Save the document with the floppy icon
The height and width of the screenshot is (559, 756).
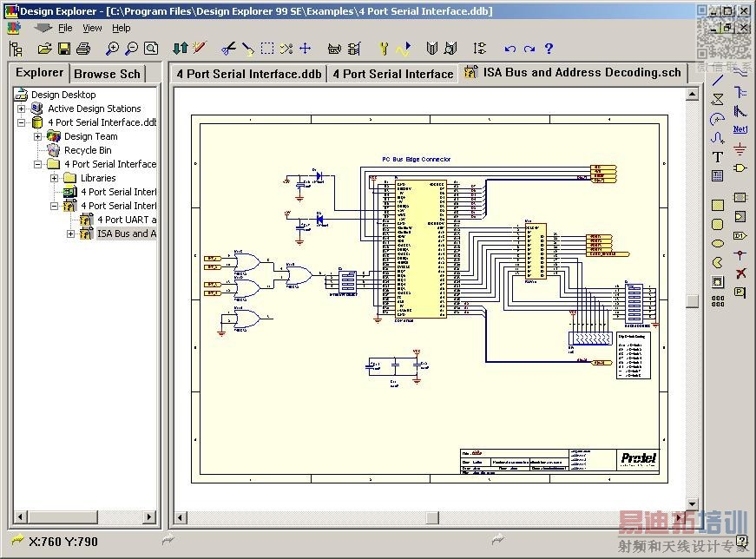click(64, 49)
